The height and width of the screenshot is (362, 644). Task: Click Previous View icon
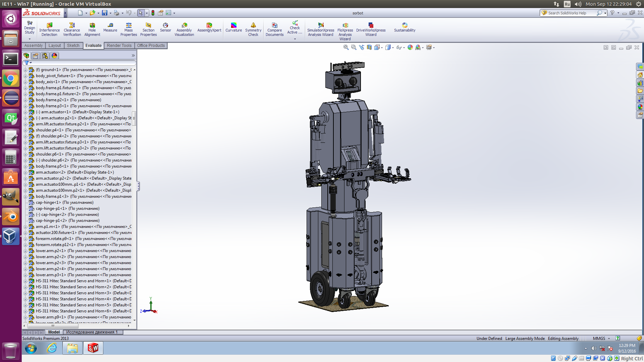click(362, 48)
